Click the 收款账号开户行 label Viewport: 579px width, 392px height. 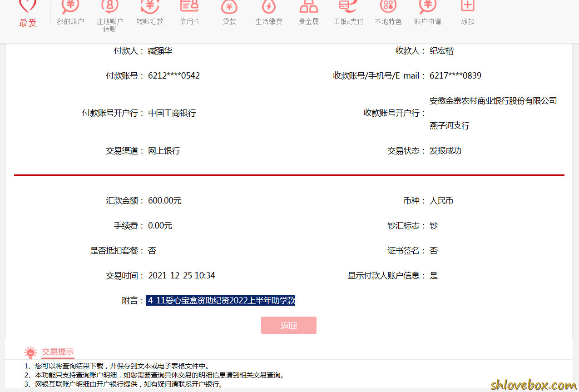coord(395,113)
